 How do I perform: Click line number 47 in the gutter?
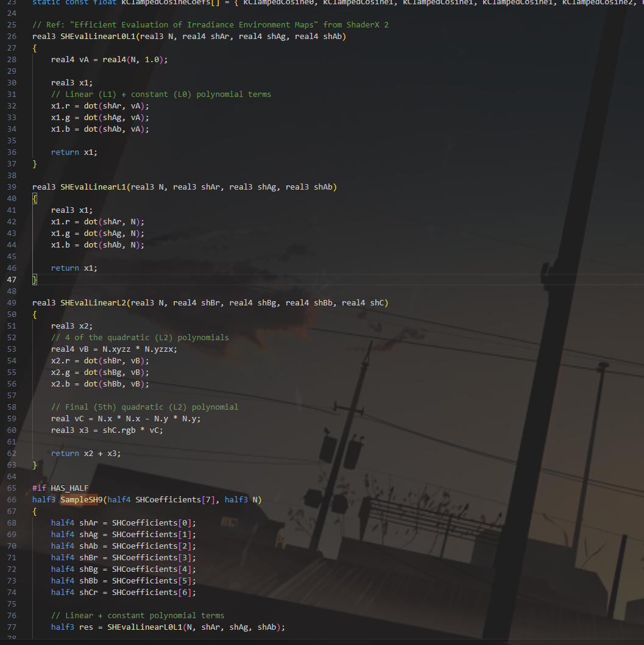12,280
